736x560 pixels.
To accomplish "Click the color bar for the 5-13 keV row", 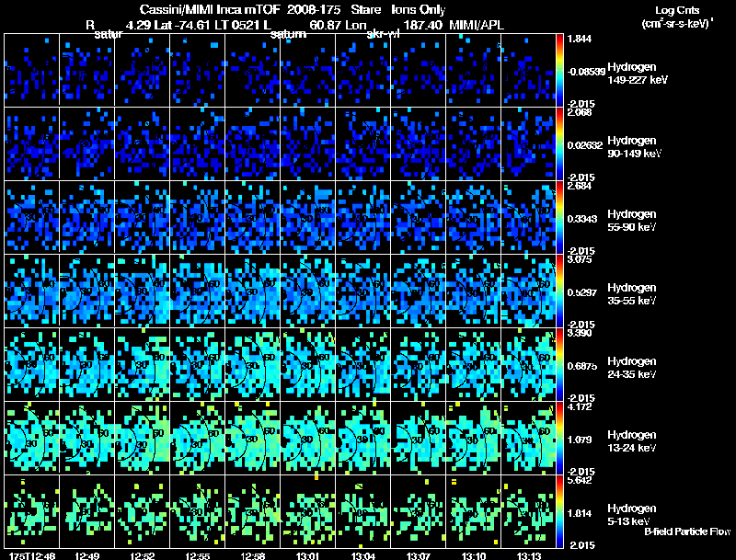I will (559, 511).
